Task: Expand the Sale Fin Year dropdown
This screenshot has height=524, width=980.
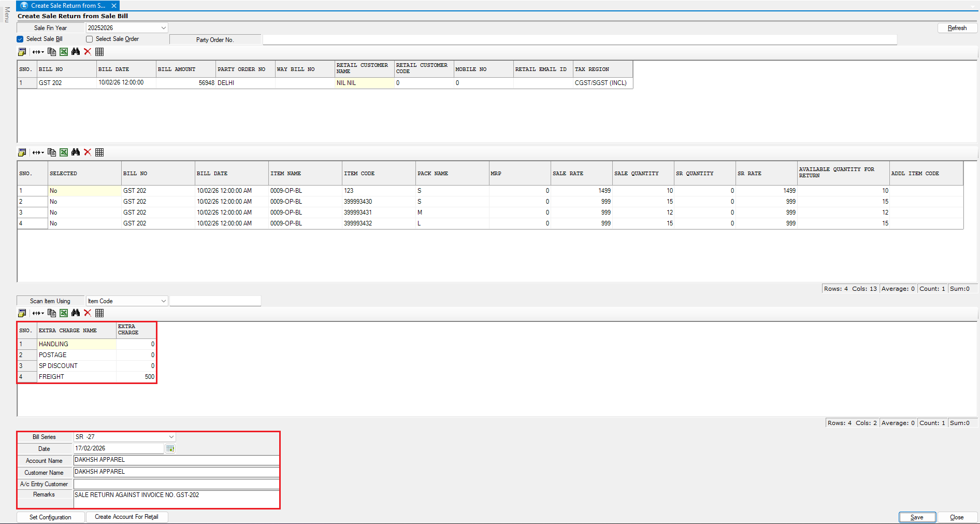Action: click(163, 28)
